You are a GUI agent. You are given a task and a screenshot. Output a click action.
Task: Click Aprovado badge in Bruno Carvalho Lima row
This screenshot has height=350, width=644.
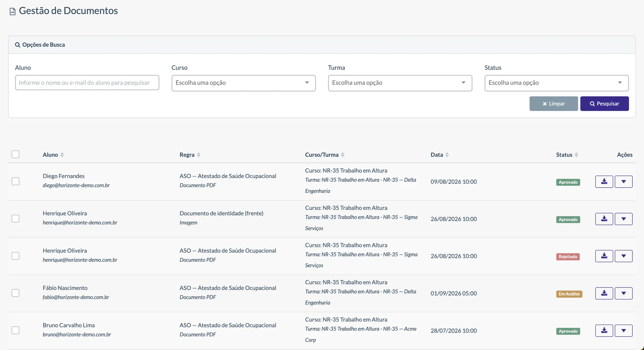pos(568,331)
